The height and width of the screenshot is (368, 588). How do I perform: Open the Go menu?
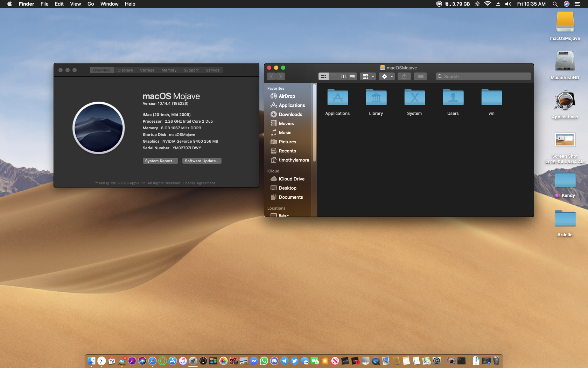click(91, 4)
